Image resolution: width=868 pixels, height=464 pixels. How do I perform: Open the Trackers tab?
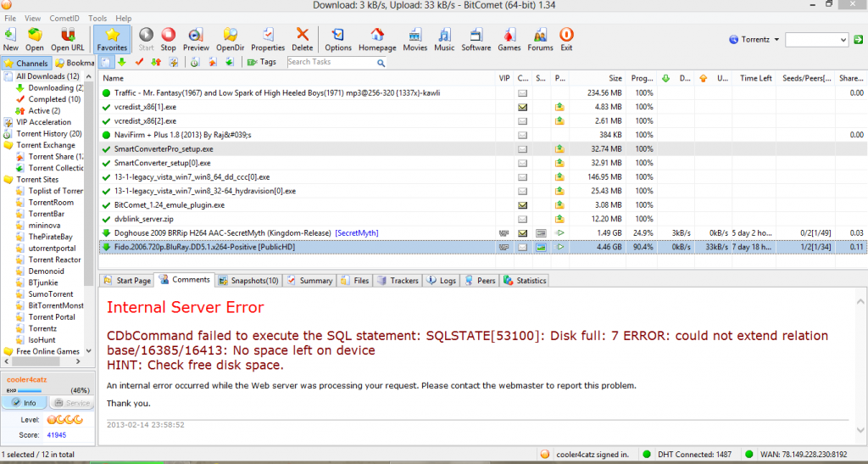pyautogui.click(x=398, y=281)
